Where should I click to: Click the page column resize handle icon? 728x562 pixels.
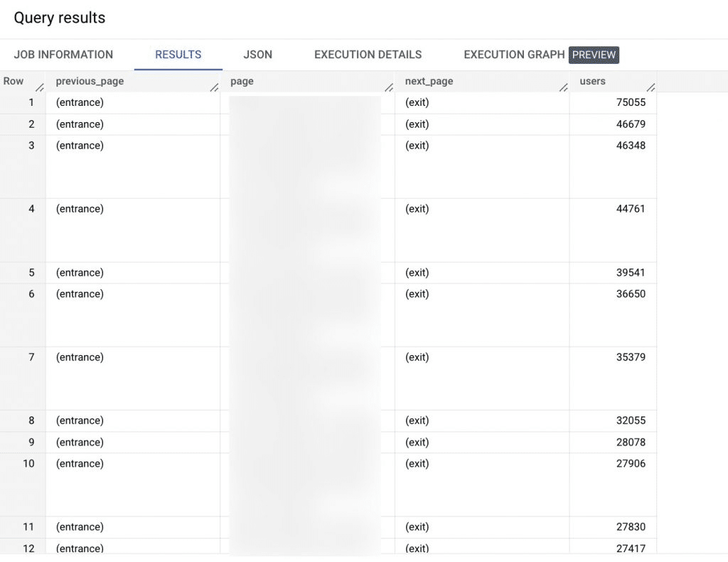[x=389, y=87]
